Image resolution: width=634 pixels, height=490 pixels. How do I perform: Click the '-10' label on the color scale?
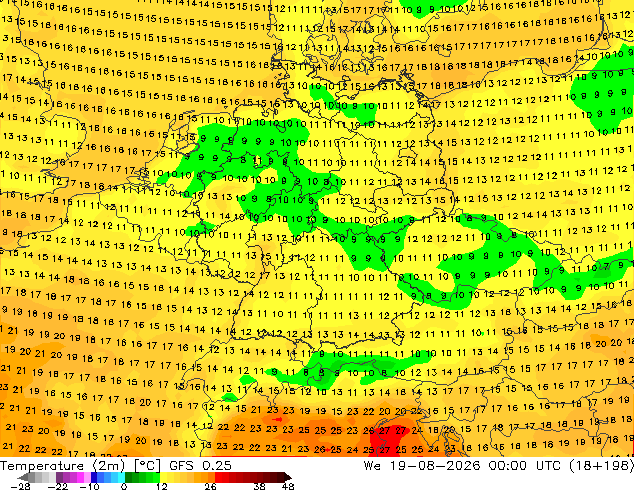pyautogui.click(x=89, y=486)
